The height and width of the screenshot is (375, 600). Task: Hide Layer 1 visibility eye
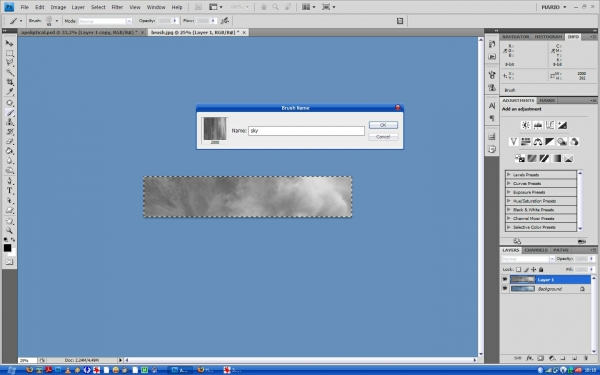pos(505,279)
